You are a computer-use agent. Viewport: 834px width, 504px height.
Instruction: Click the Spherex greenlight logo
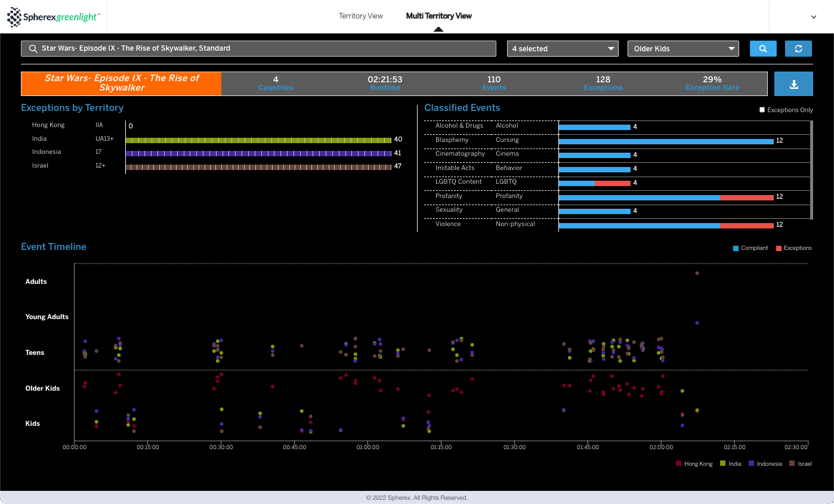pos(54,17)
